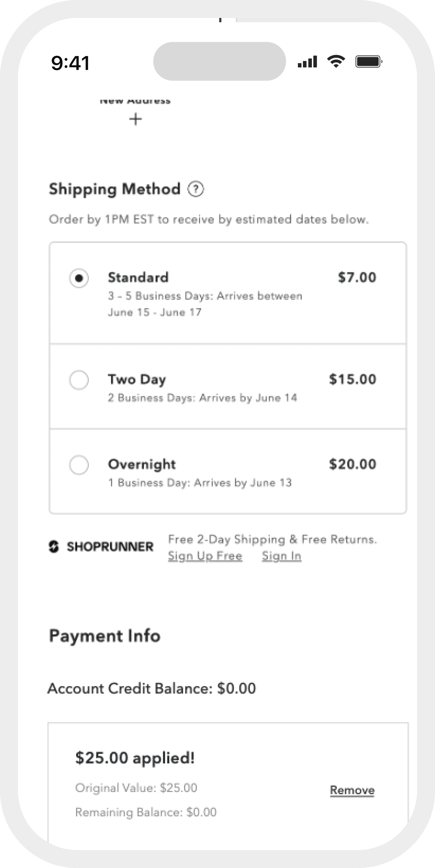
Task: Select the Standard shipping radio button
Action: pos(79,278)
